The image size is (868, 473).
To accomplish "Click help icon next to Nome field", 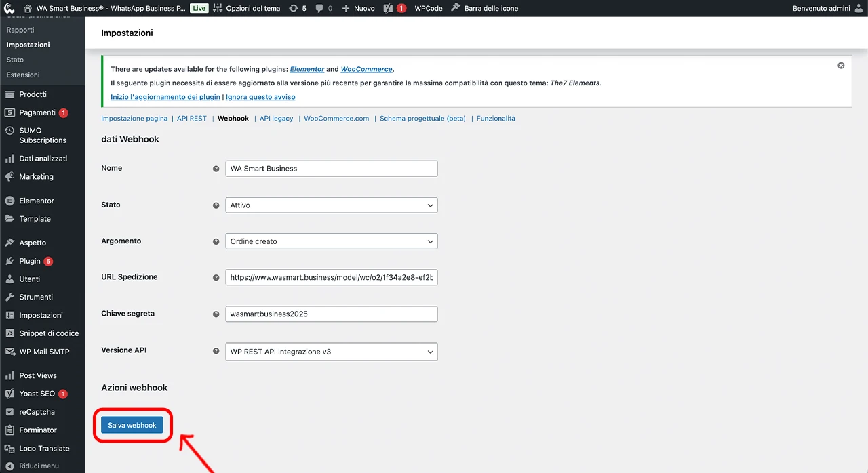I will [216, 169].
